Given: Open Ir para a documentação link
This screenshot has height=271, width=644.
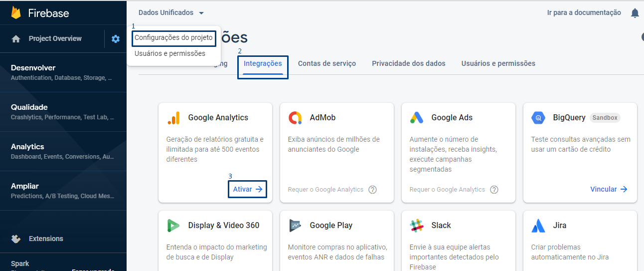Looking at the screenshot, I should [584, 12].
